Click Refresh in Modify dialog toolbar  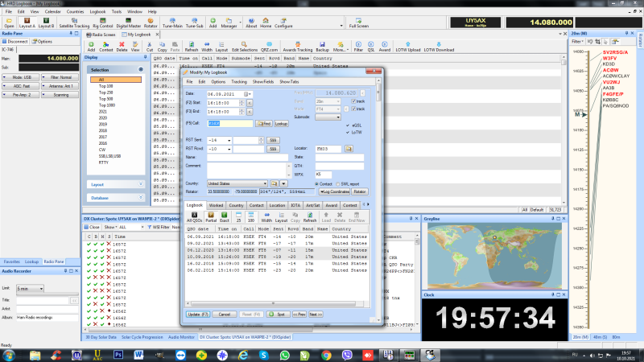pyautogui.click(x=310, y=217)
